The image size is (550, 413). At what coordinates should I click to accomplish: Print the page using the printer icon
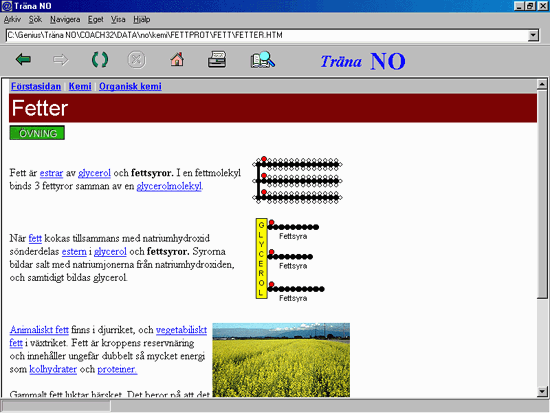coord(217,59)
